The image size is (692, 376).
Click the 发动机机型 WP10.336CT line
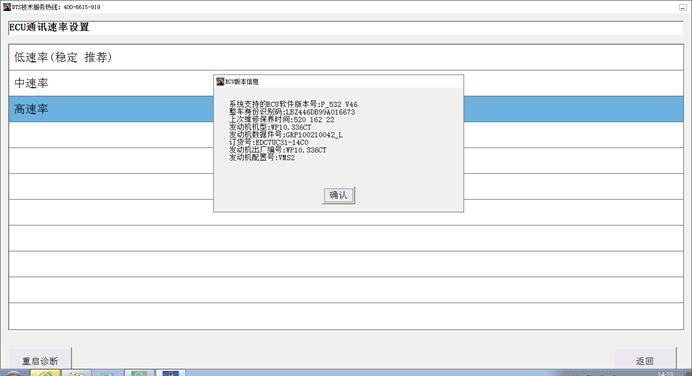click(x=270, y=127)
